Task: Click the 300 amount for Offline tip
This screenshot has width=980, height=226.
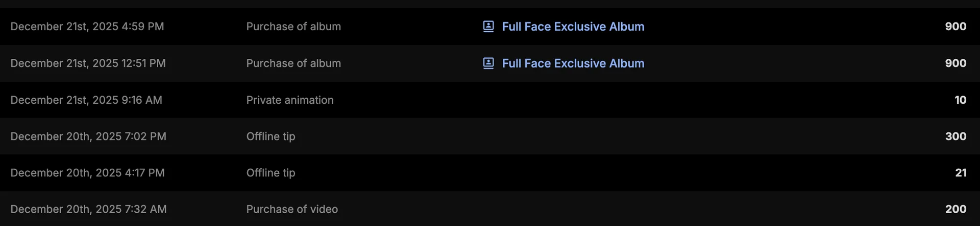Action: 955,137
